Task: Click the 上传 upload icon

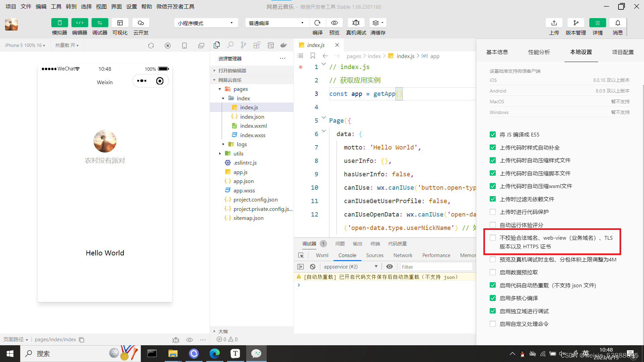Action: (x=554, y=23)
